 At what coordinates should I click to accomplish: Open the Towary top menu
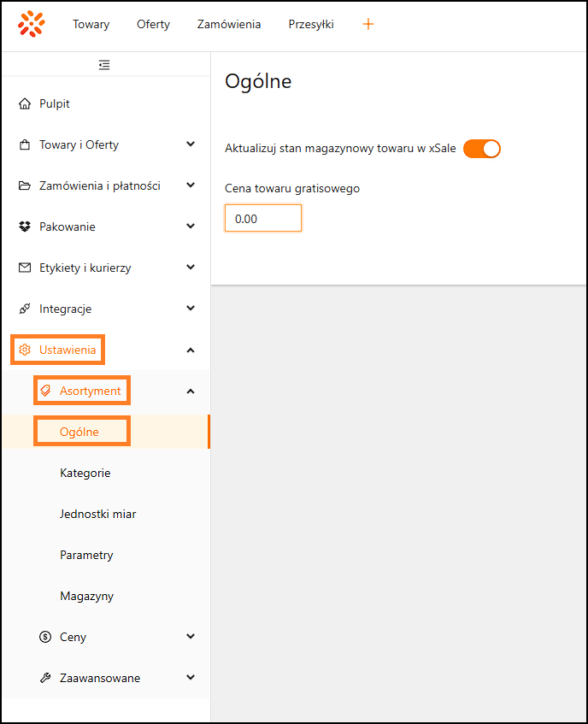pyautogui.click(x=91, y=24)
